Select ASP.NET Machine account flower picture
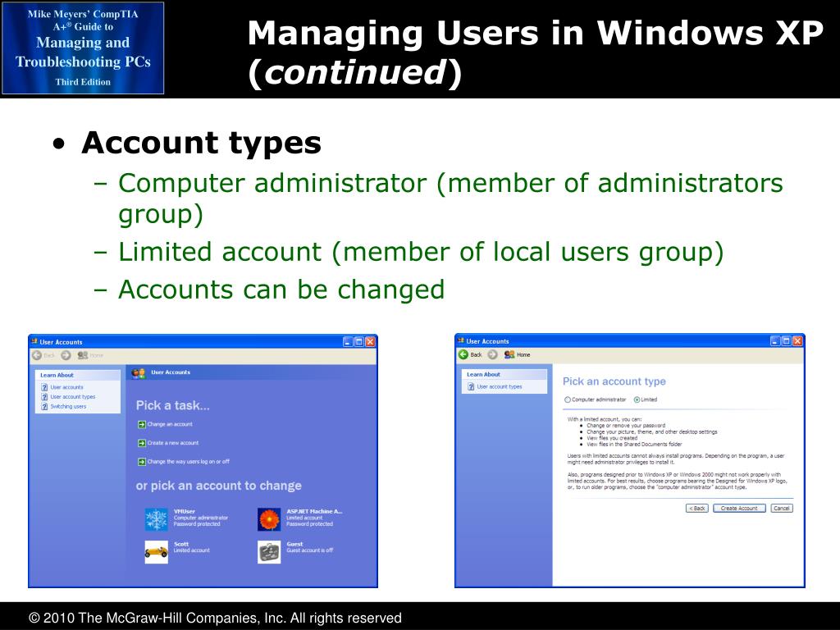The width and height of the screenshot is (840, 630). [269, 519]
